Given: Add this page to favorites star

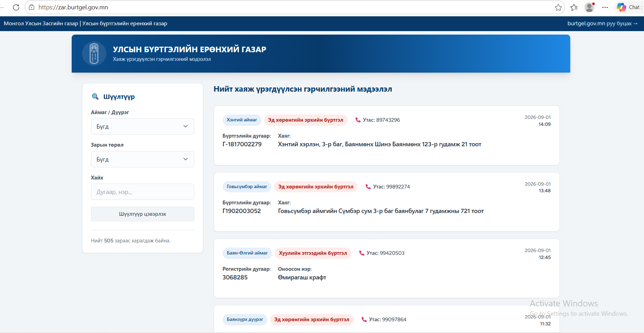Looking at the screenshot, I should (558, 7).
